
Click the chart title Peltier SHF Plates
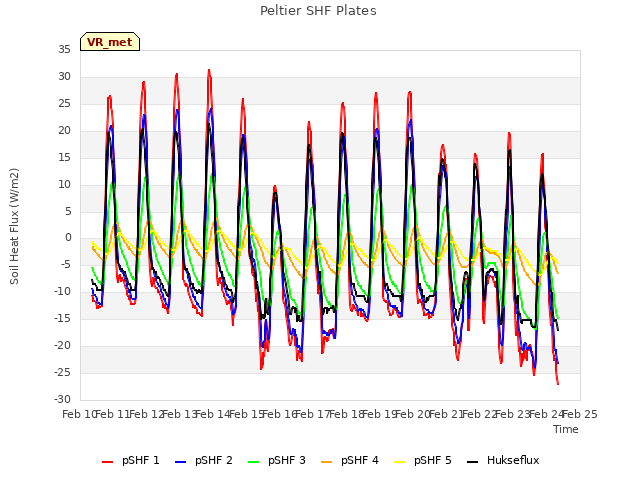click(318, 11)
